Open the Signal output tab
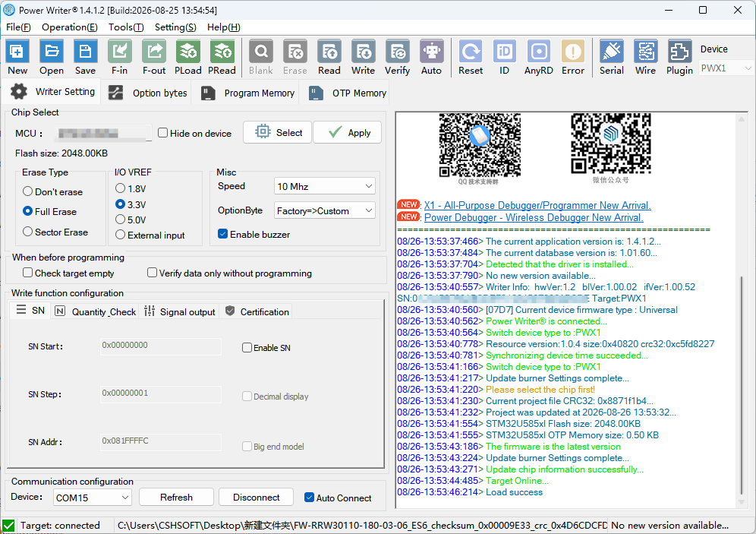The height and width of the screenshot is (534, 756). point(179,311)
